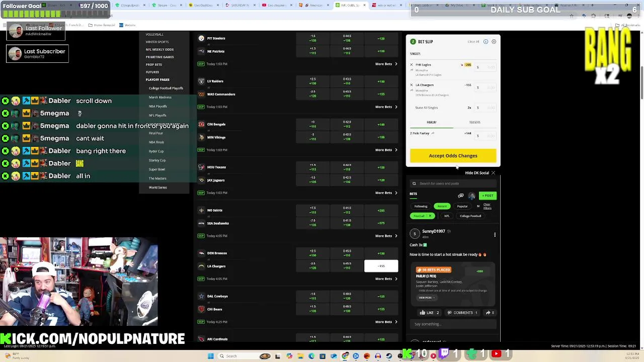Open comments on SunnyD1997 post
Screen dimensions: 644x362
point(462,313)
